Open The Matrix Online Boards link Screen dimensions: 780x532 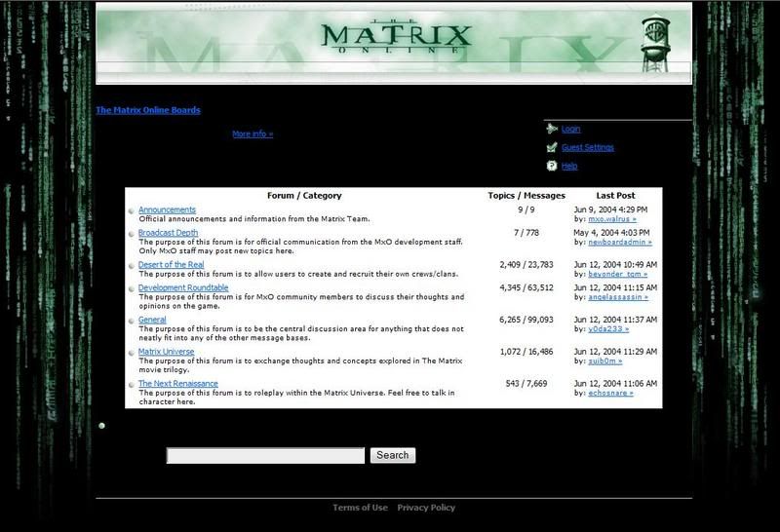148,110
